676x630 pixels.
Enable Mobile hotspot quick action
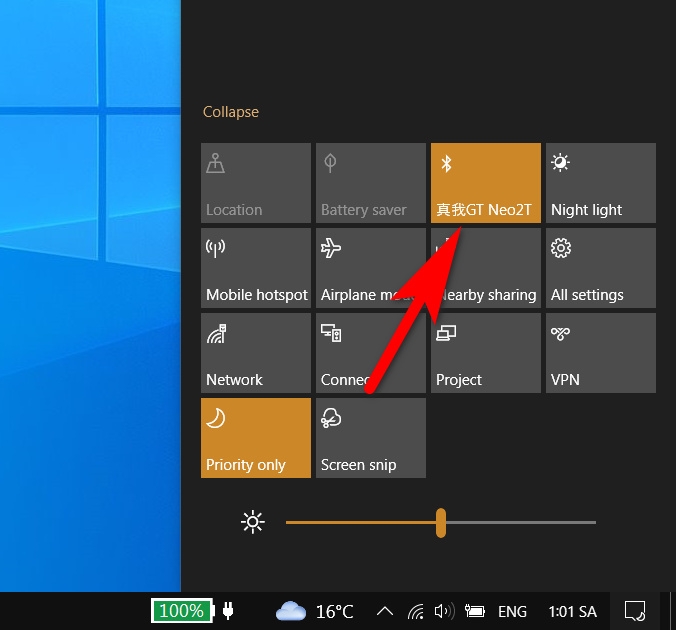[256, 268]
